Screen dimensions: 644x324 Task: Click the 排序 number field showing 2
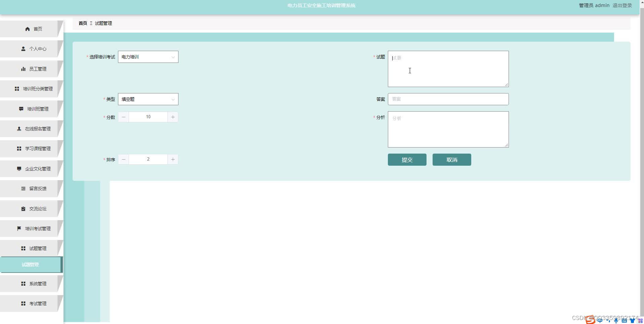pos(148,159)
